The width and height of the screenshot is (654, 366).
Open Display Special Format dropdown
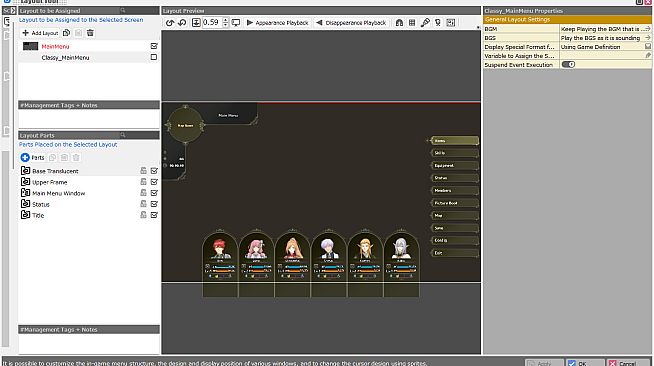(x=647, y=46)
